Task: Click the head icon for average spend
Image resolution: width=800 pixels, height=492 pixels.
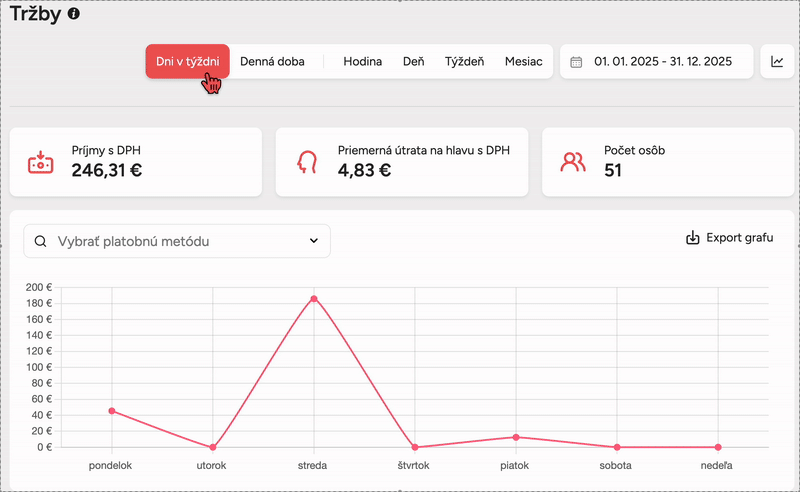Action: (x=307, y=162)
